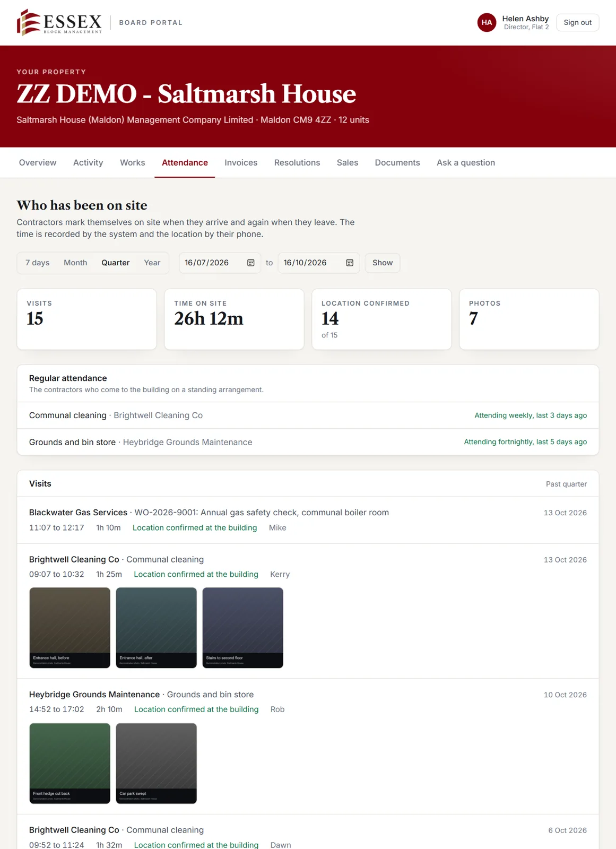Select the 7 days range option

[37, 263]
